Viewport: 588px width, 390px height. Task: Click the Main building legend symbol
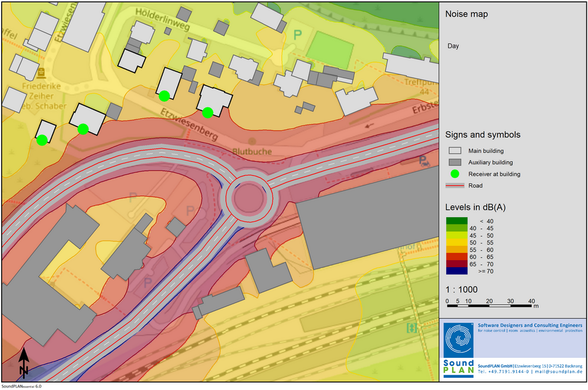455,151
